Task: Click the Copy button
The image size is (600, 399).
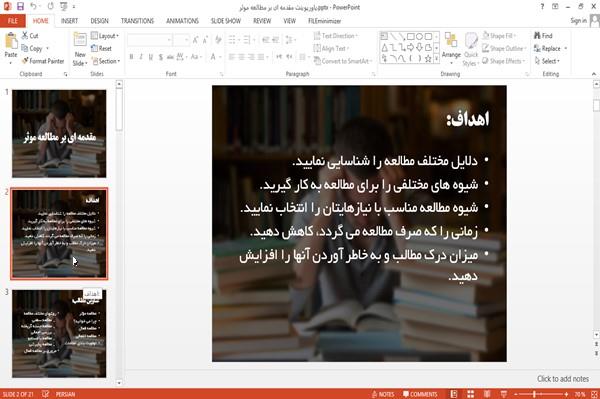Action: 32,48
